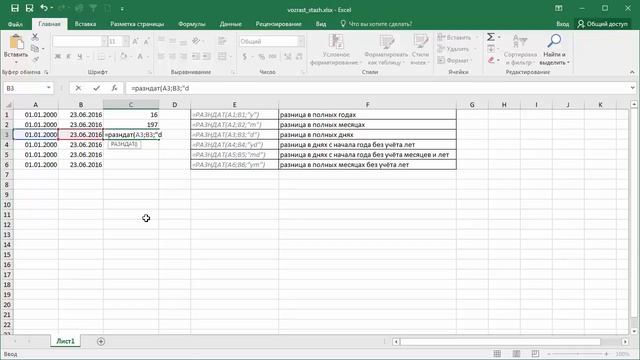This screenshot has height=360, width=640.
Task: Click the Wrap Text icon
Action: [222, 41]
